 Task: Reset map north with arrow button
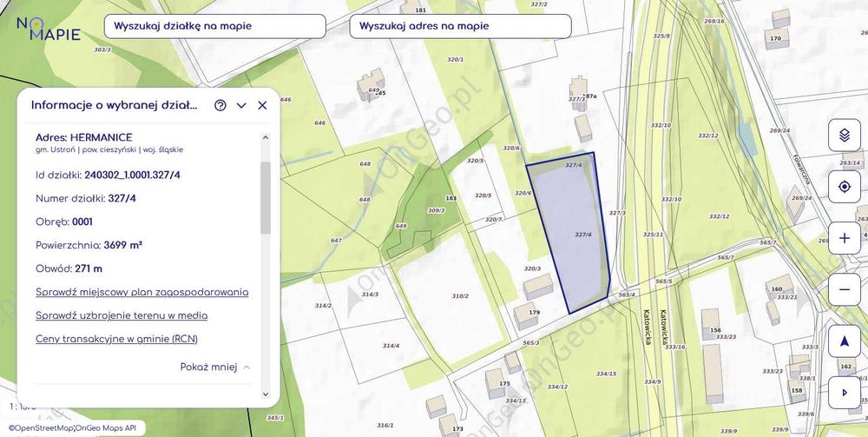pos(845,341)
